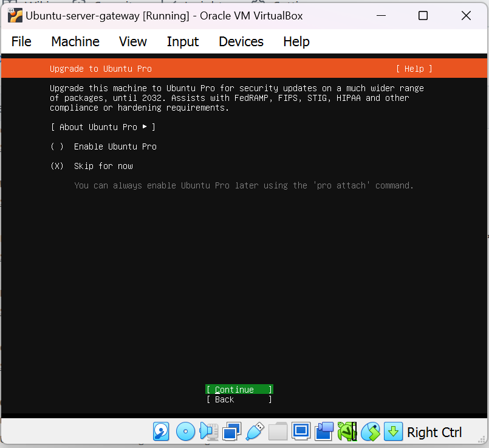The width and height of the screenshot is (489, 448).
Task: Open the File menu
Action: tap(21, 41)
